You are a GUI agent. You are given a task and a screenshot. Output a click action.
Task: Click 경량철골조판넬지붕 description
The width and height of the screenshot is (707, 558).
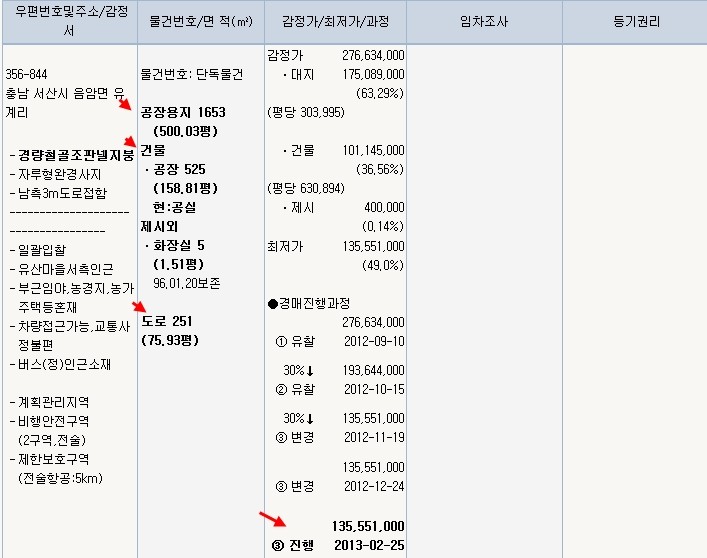tap(76, 156)
